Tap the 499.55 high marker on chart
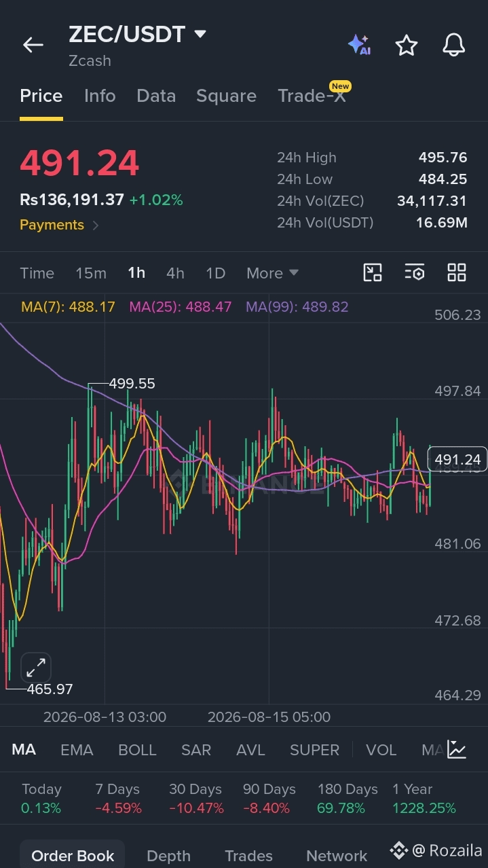The width and height of the screenshot is (488, 868). tap(132, 384)
